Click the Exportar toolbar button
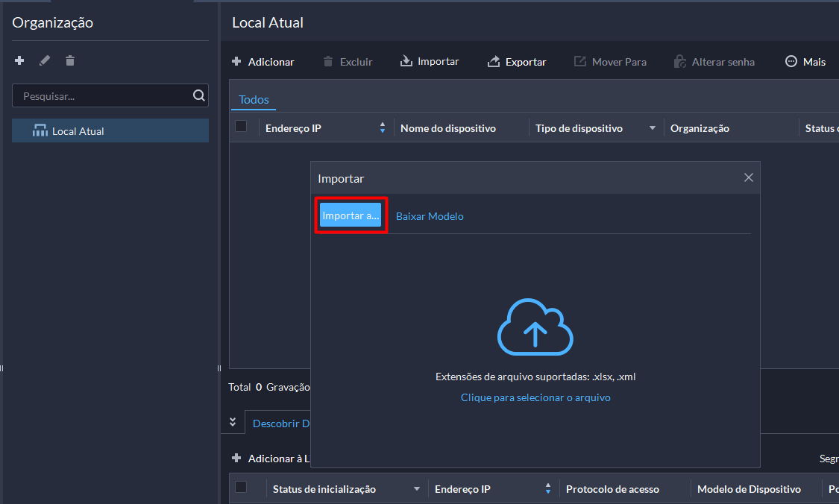This screenshot has height=504, width=839. [517, 62]
